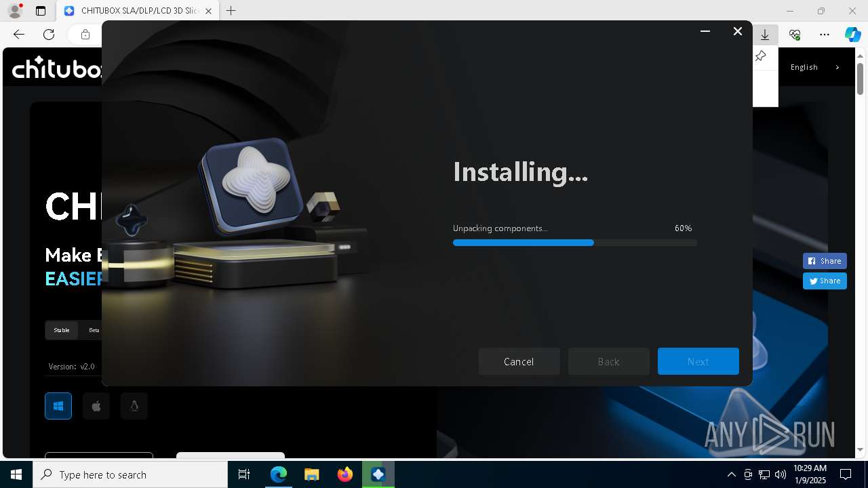This screenshot has width=868, height=488.
Task: Open the taskbar clock showing 10:29 AM
Action: tap(810, 474)
